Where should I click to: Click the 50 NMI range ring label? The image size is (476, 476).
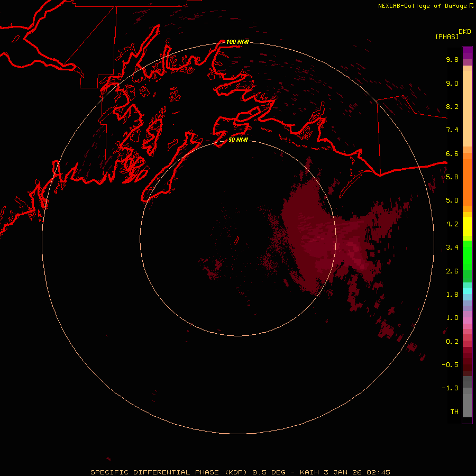[x=238, y=140]
